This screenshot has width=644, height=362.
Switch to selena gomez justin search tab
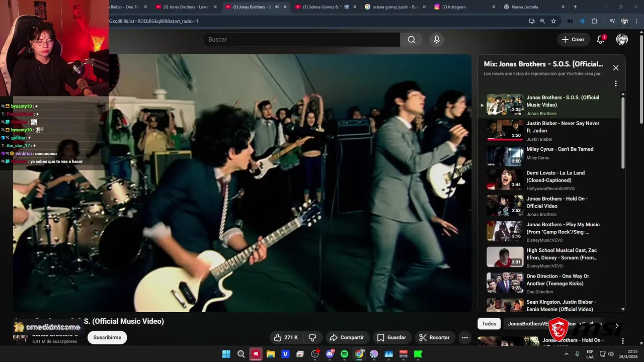(395, 7)
